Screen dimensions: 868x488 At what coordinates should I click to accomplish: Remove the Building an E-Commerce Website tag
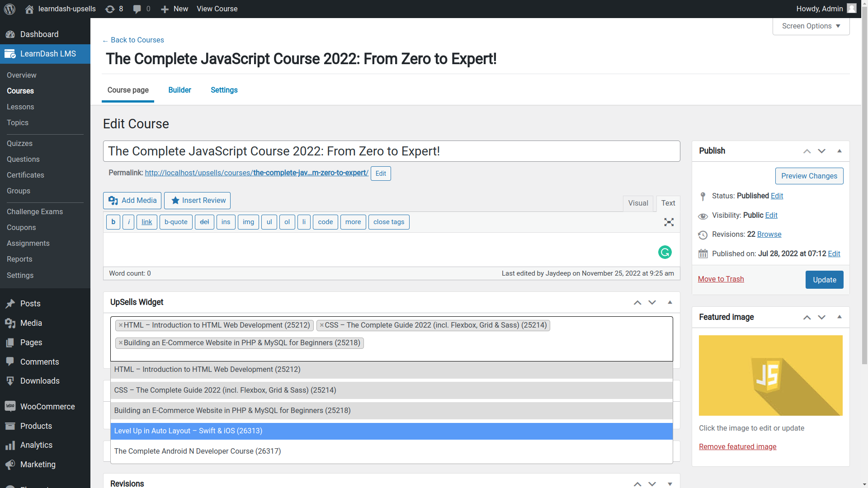point(121,343)
